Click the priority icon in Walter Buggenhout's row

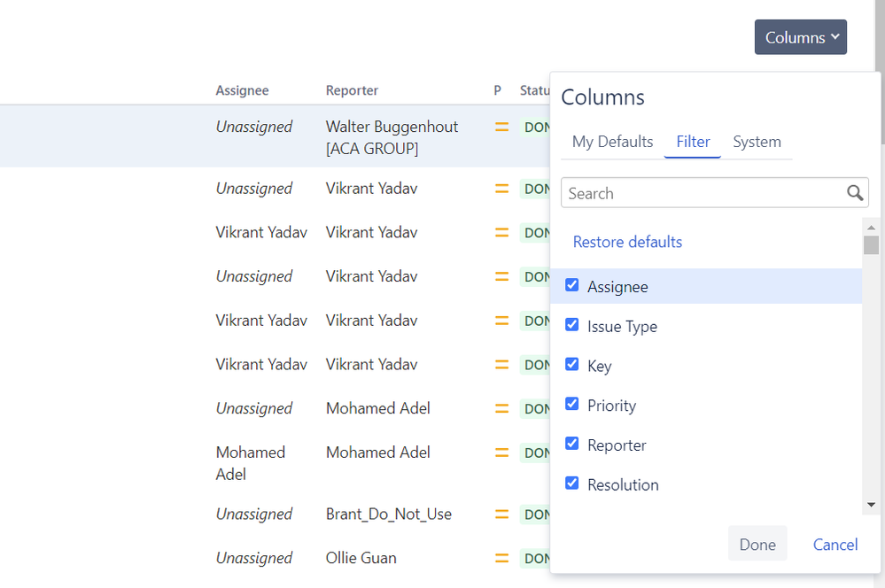[501, 127]
